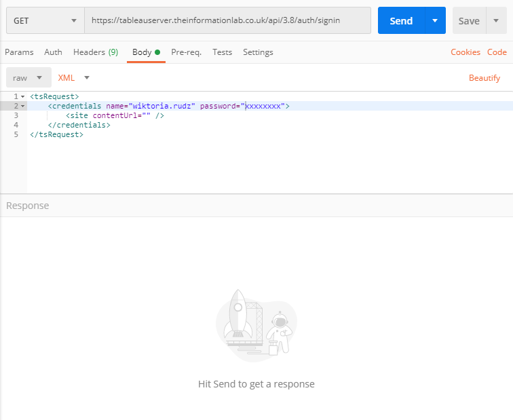Click the Save button
Viewport: 513px width, 420px height.
[x=468, y=21]
